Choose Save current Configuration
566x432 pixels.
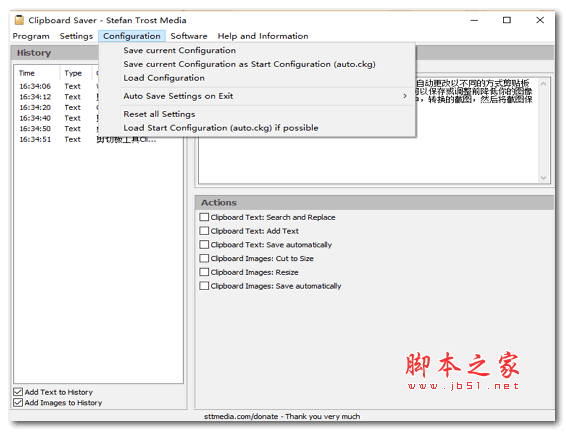coord(257,51)
